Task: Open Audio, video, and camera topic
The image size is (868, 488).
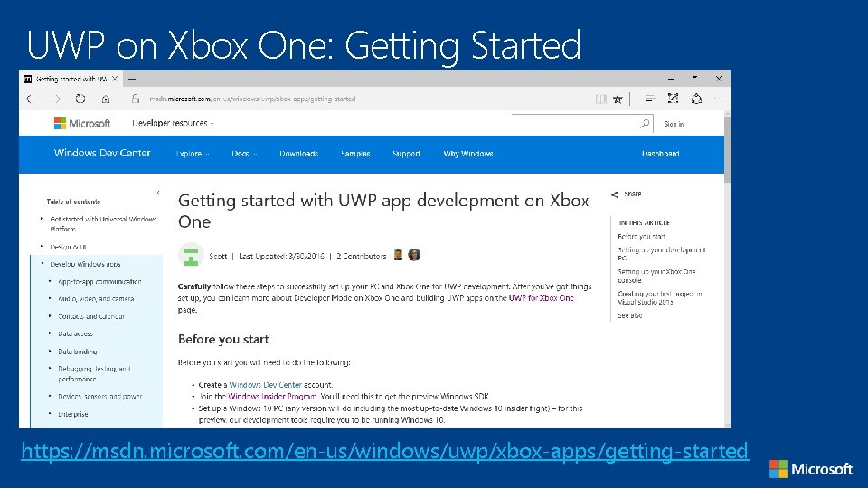Action: tap(96, 299)
